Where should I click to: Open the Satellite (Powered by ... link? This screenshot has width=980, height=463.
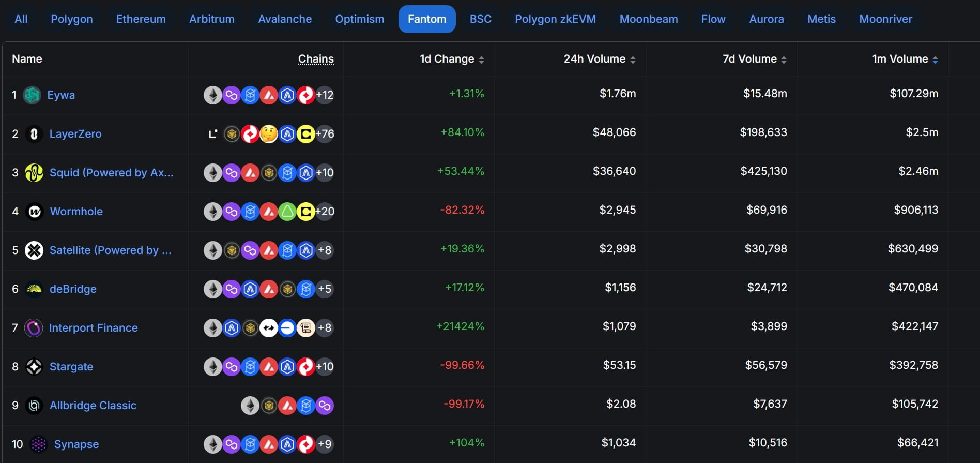pyautogui.click(x=110, y=250)
